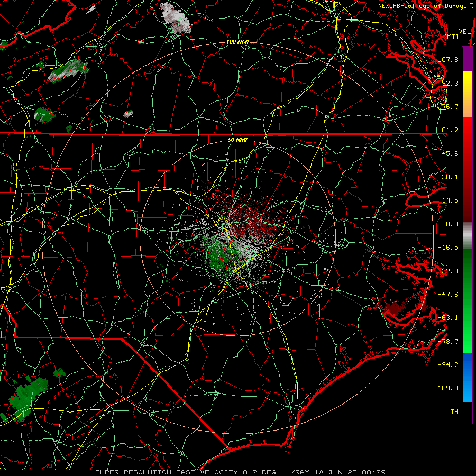This screenshot has height=476, width=476.
Task: Click the 45.6 value on velocity scale
Action: pos(450,153)
